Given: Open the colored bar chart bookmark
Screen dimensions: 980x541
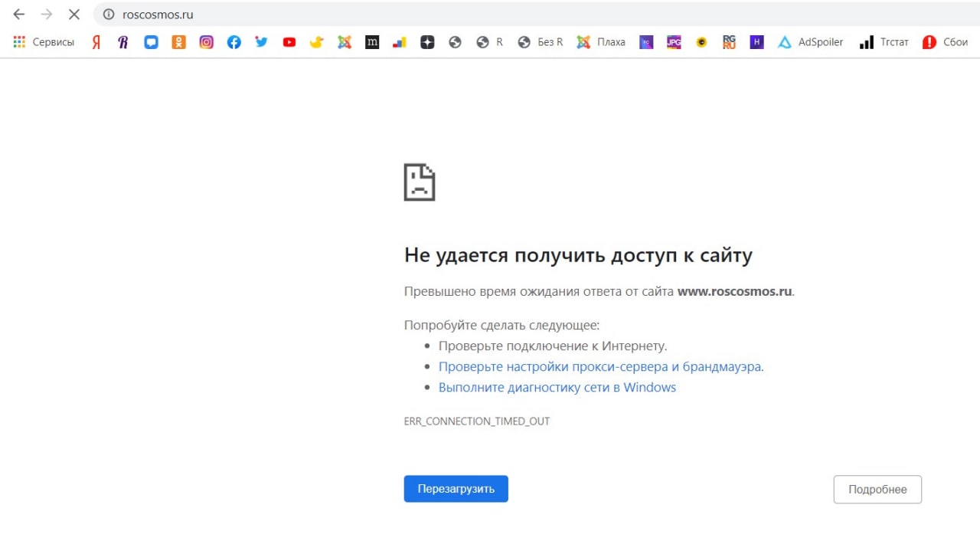Looking at the screenshot, I should coord(400,42).
